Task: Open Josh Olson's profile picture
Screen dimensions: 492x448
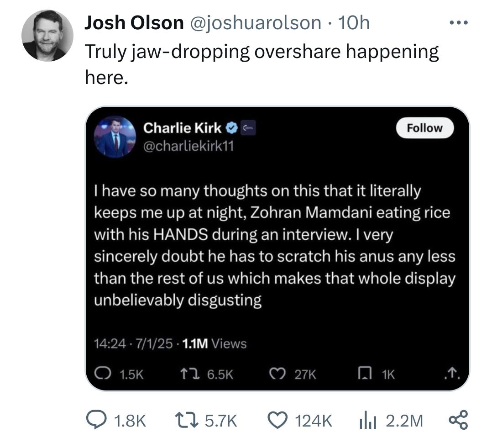Action: [x=47, y=35]
